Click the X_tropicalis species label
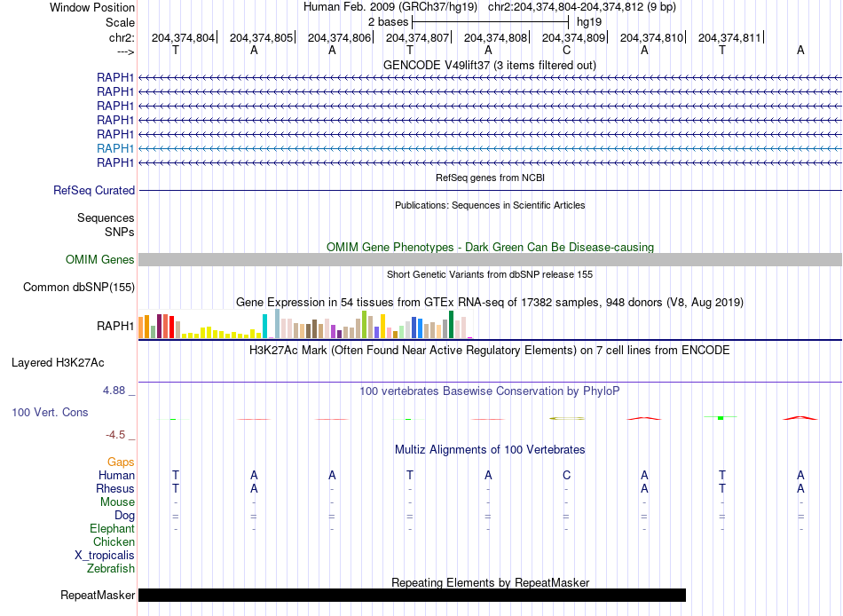The width and height of the screenshot is (843, 616). (105, 556)
